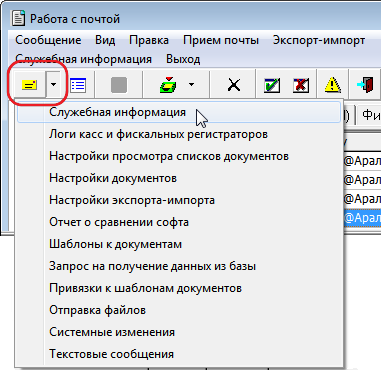The width and height of the screenshot is (381, 370).
Task: Click the black X delete icon
Action: coord(234,85)
